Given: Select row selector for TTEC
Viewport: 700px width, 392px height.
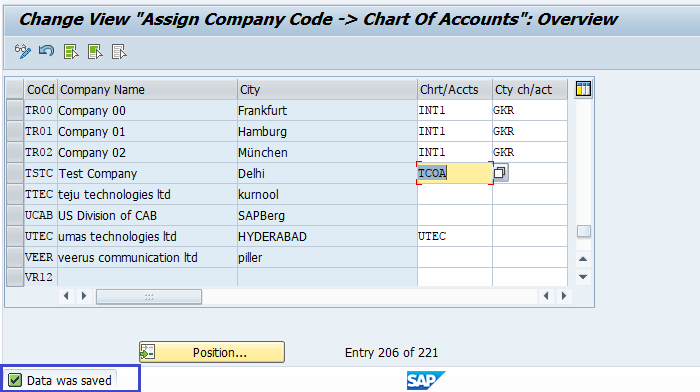Looking at the screenshot, I should pyautogui.click(x=15, y=194).
